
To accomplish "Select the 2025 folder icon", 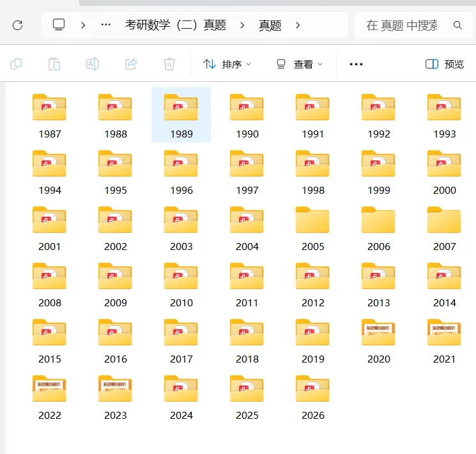I will coord(247,388).
